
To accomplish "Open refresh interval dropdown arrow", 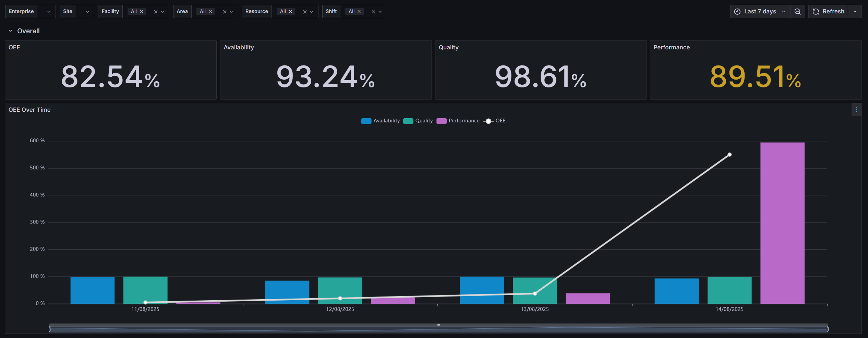I will click(x=855, y=12).
